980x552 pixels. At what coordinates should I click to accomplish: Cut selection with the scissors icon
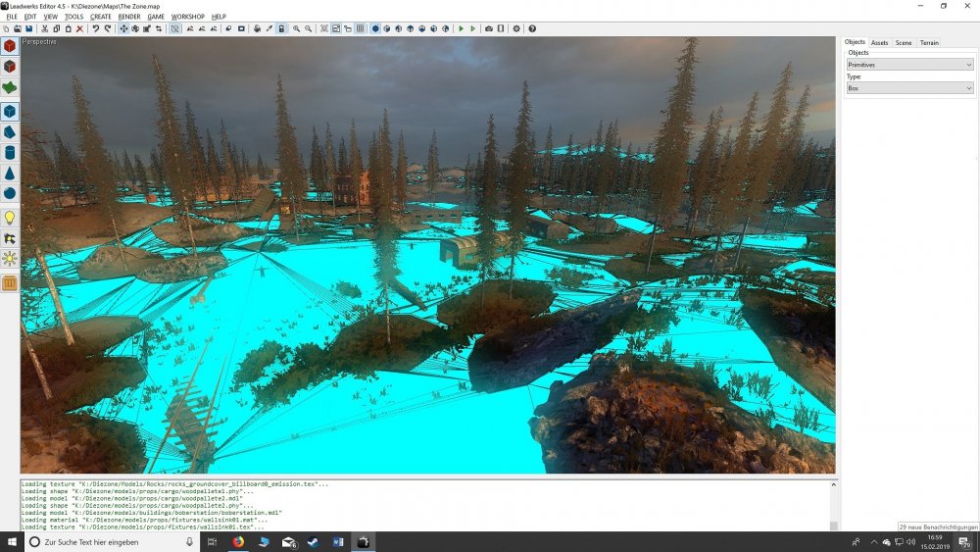point(44,28)
